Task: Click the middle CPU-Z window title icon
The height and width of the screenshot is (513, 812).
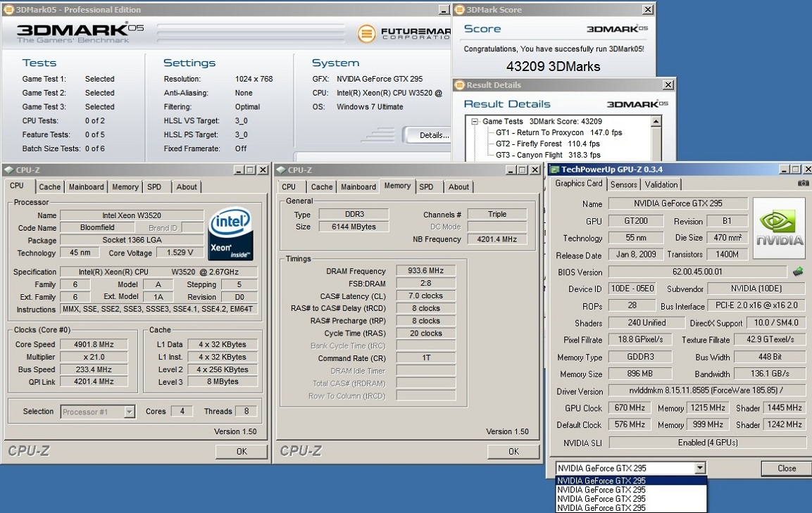Action: [x=281, y=170]
